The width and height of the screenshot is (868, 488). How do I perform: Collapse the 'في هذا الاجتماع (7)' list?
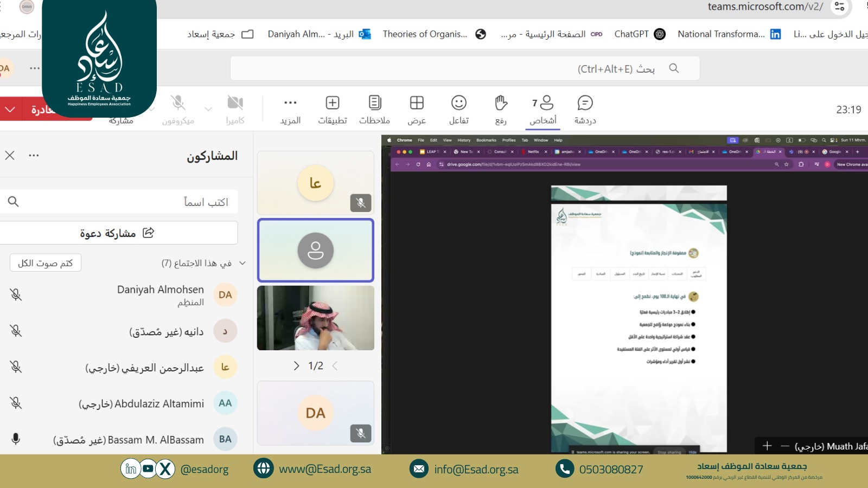[242, 263]
